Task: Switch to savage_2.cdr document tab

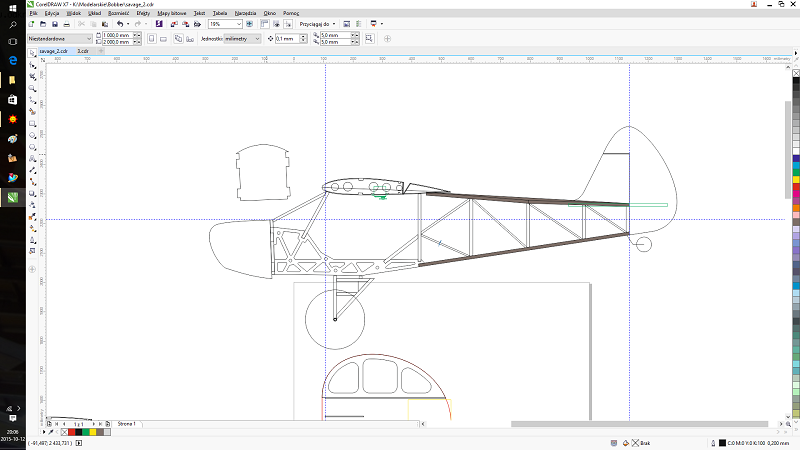Action: [x=54, y=51]
